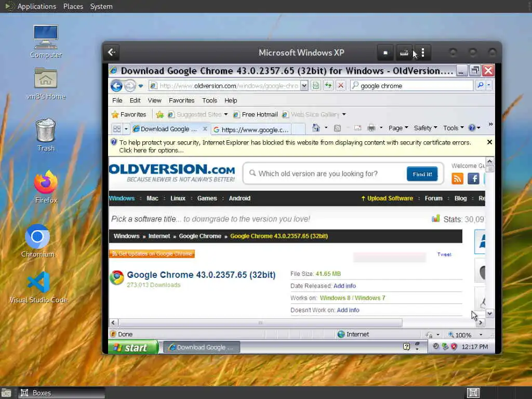Screen dimensions: 532x399
Task: Click the Quick Tabs grid icon
Action: click(117, 129)
